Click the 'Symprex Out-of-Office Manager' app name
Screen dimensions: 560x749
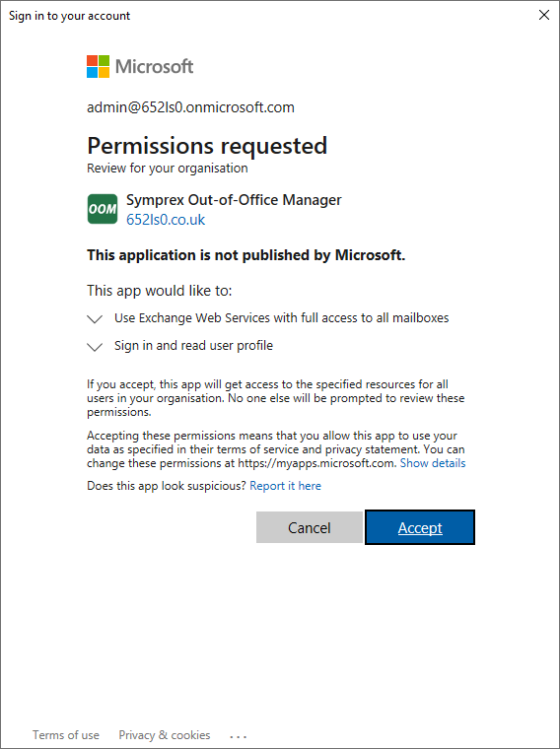[234, 200]
